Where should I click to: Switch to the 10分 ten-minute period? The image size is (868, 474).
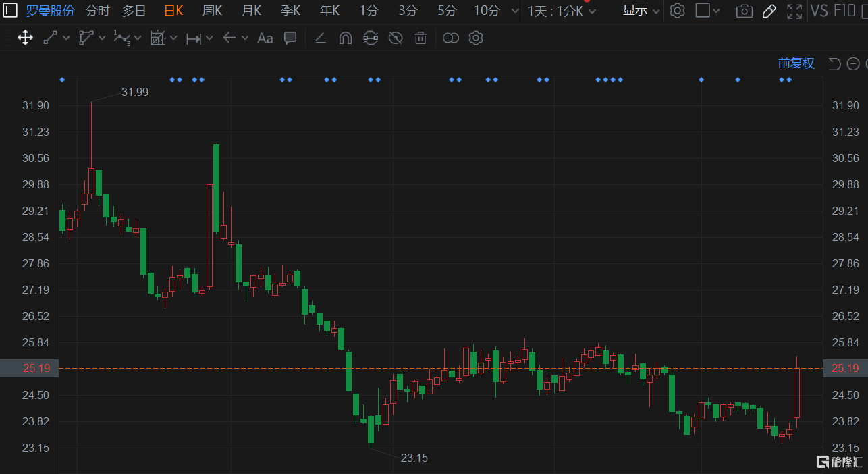tap(486, 10)
